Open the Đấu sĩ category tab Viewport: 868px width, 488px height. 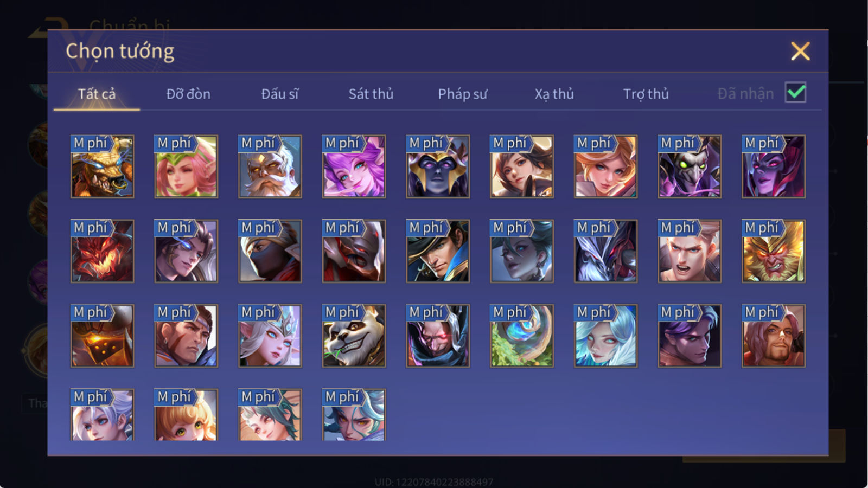tap(280, 94)
